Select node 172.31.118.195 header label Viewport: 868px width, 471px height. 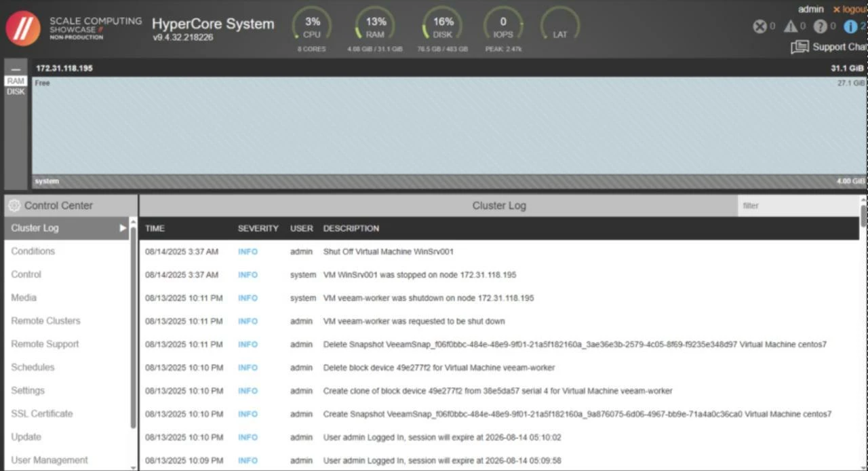tap(64, 68)
